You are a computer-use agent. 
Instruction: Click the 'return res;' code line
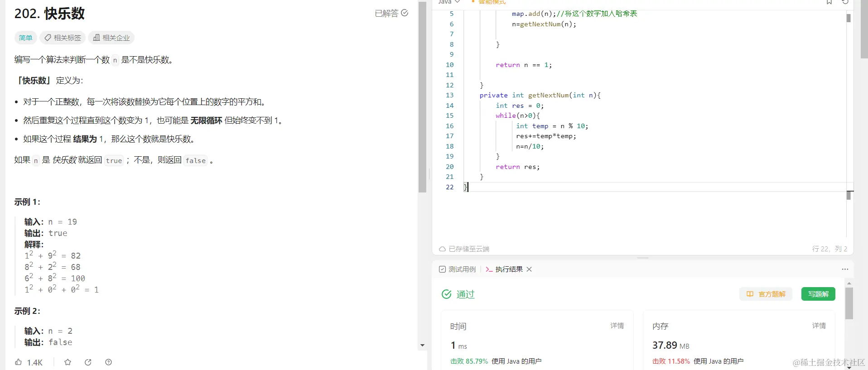pos(518,167)
